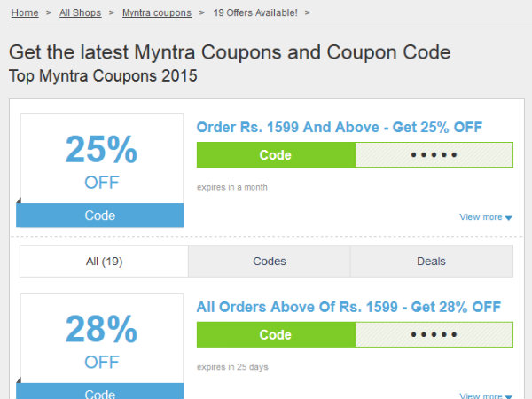Click the hidden code dots for 25% offer

click(x=434, y=155)
